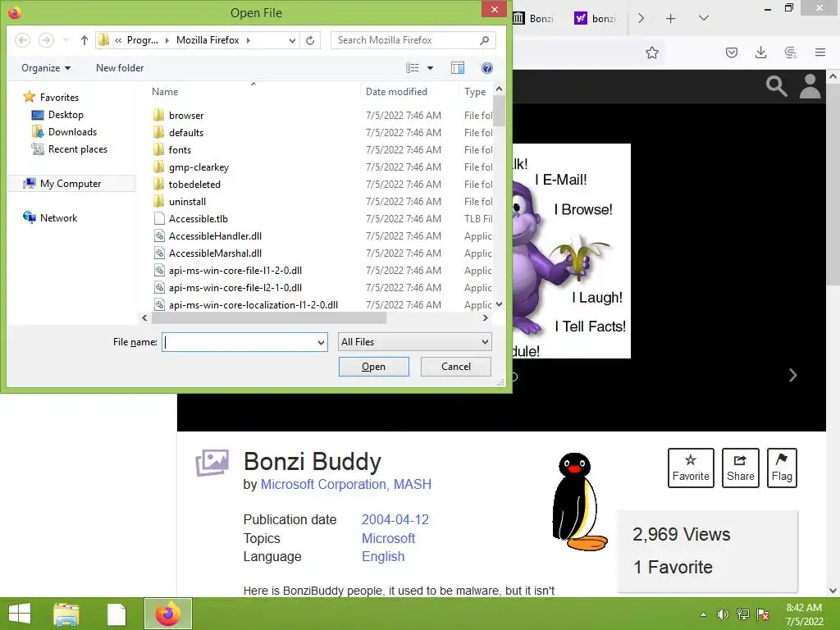Change the file list view icon

412,68
